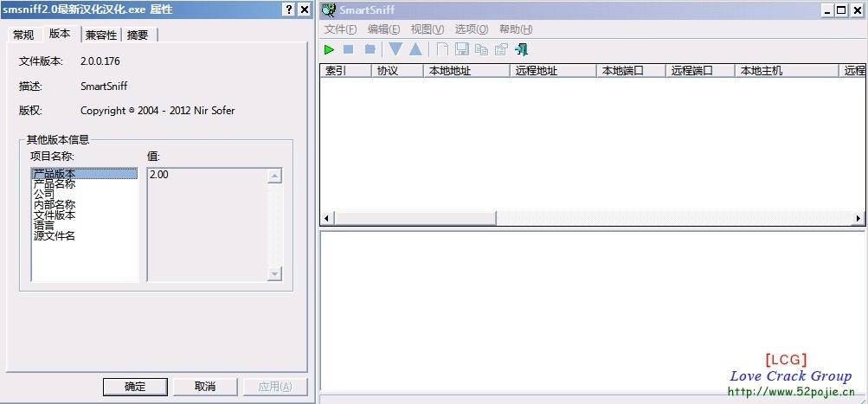Click the upward triangle toolbar icon
This screenshot has width=868, height=404.
(415, 49)
